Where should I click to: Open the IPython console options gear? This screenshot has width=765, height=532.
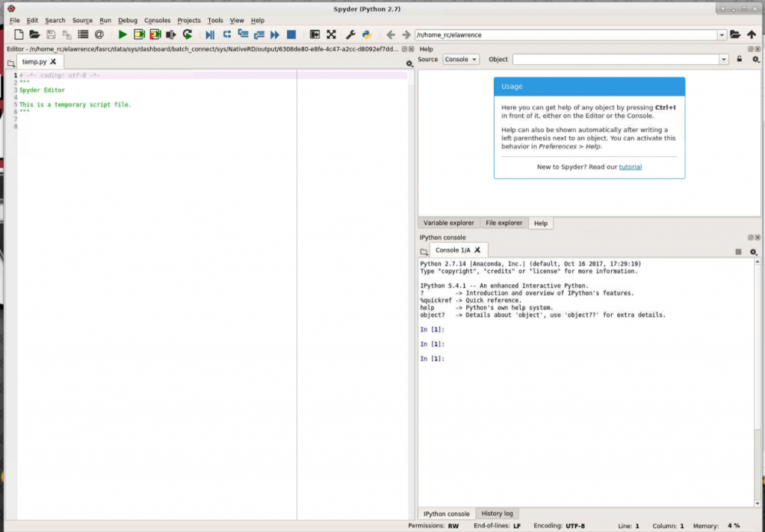[x=753, y=252]
